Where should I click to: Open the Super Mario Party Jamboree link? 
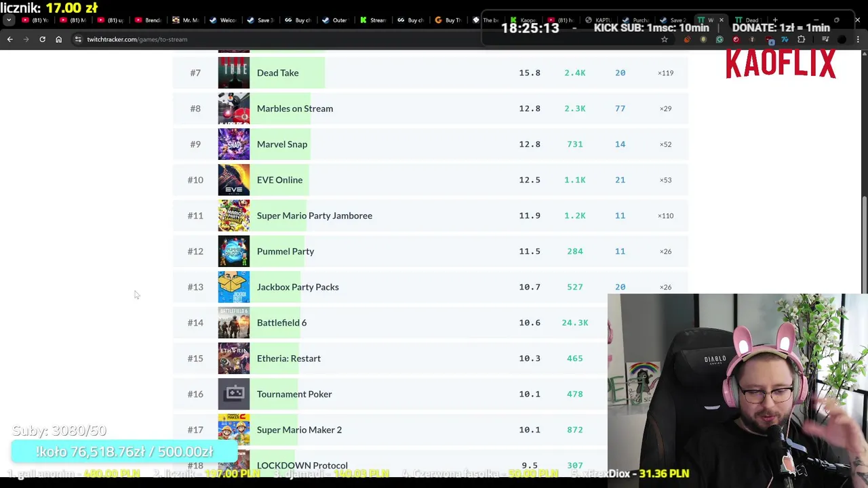315,216
